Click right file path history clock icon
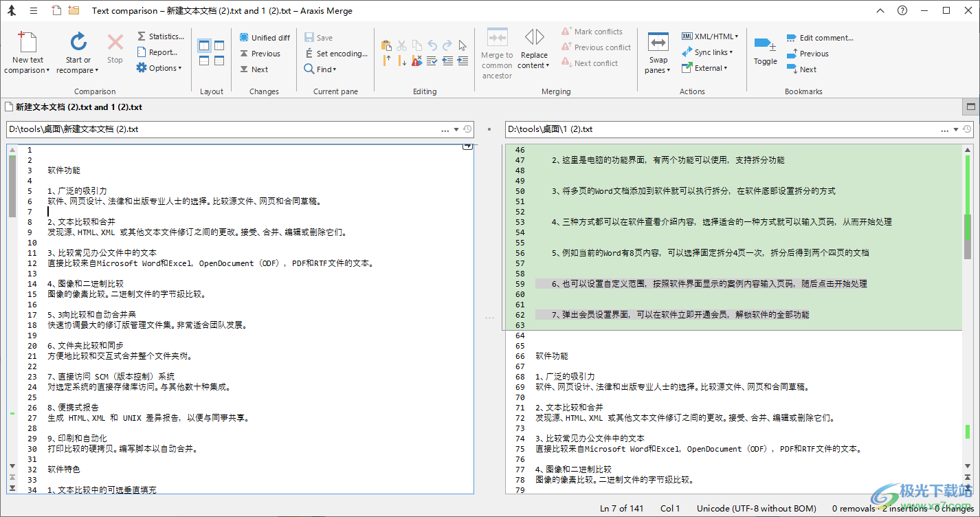Image resolution: width=980 pixels, height=517 pixels. click(967, 129)
